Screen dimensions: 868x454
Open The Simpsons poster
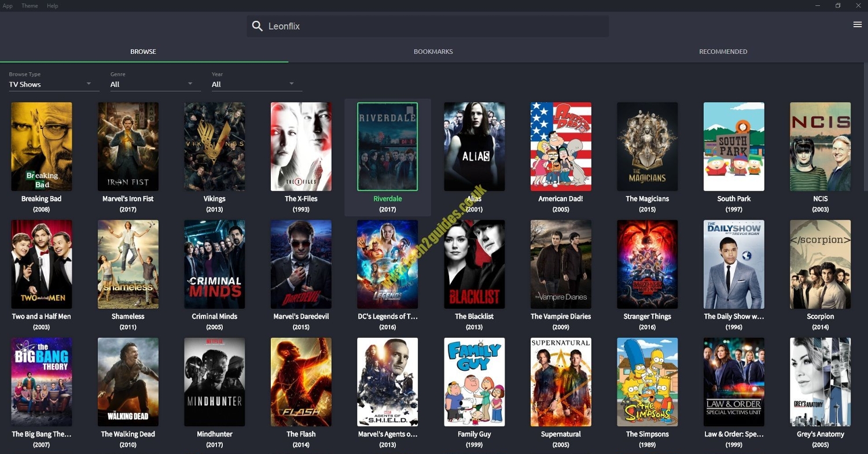tap(648, 382)
